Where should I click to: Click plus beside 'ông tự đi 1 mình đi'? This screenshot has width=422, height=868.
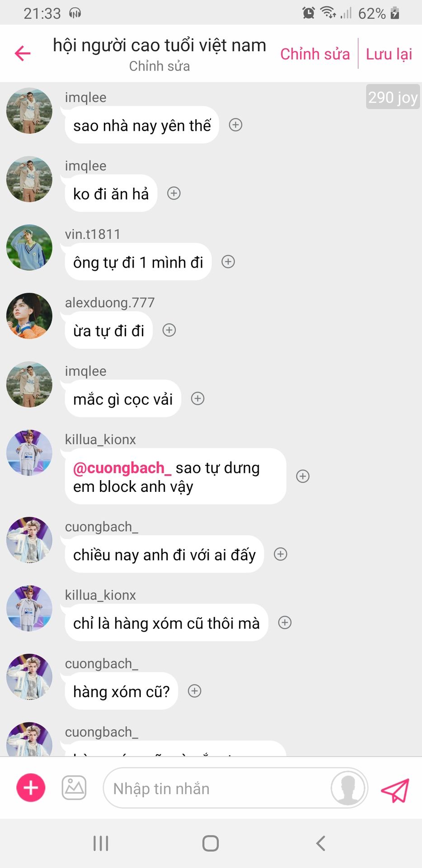click(228, 262)
